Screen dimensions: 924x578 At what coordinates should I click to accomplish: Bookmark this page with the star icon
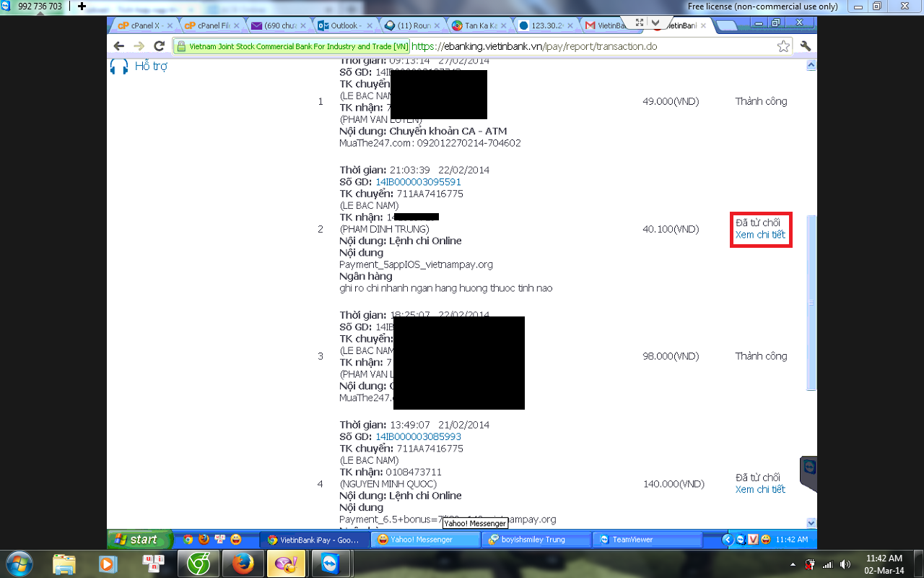click(783, 46)
